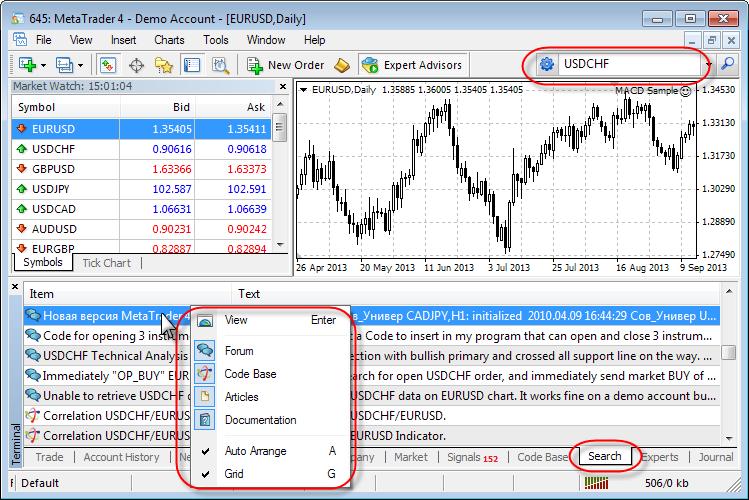This screenshot has width=749, height=500.
Task: Toggle the Grid checkmark option
Action: pos(270,474)
